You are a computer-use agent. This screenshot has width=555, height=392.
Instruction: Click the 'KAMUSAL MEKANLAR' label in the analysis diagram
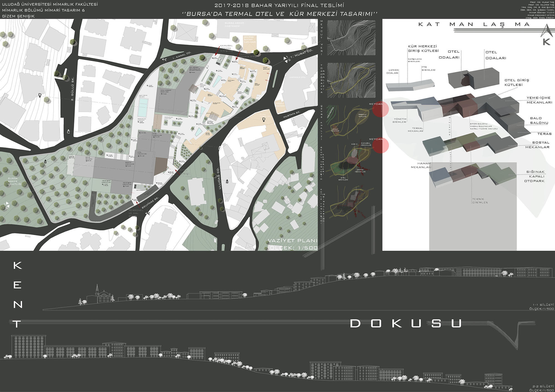pyautogui.click(x=366, y=144)
